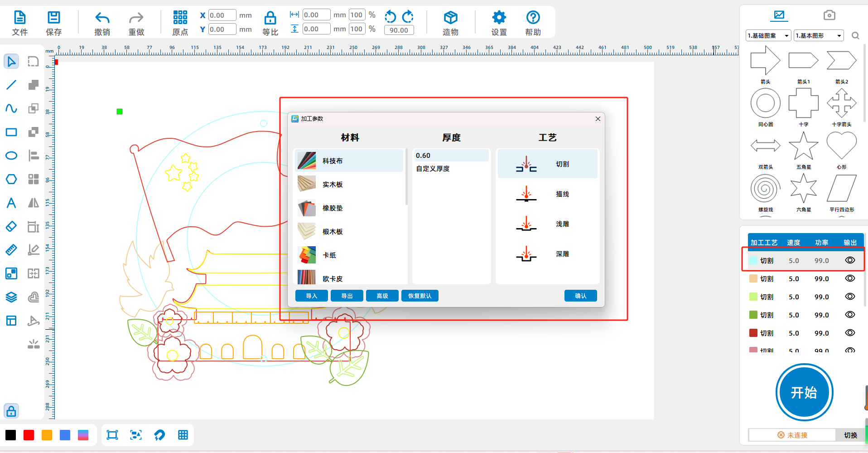Choose 自定义厚度 custom thickness

coord(452,169)
